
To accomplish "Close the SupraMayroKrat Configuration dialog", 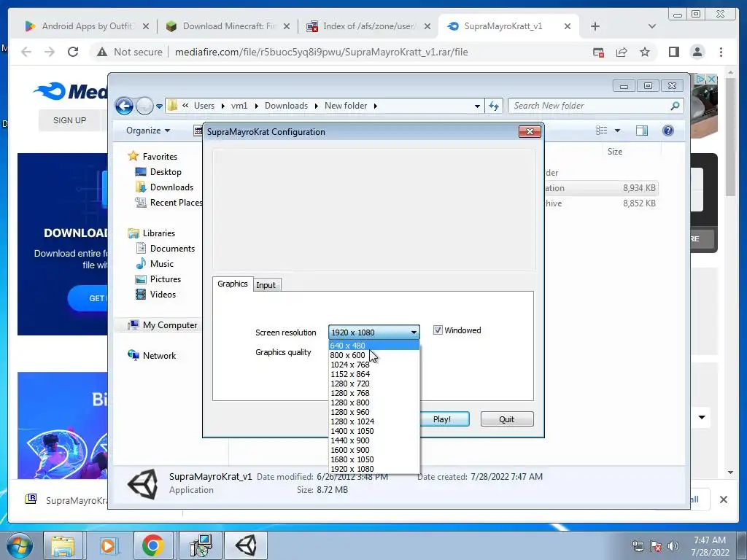I will [530, 132].
